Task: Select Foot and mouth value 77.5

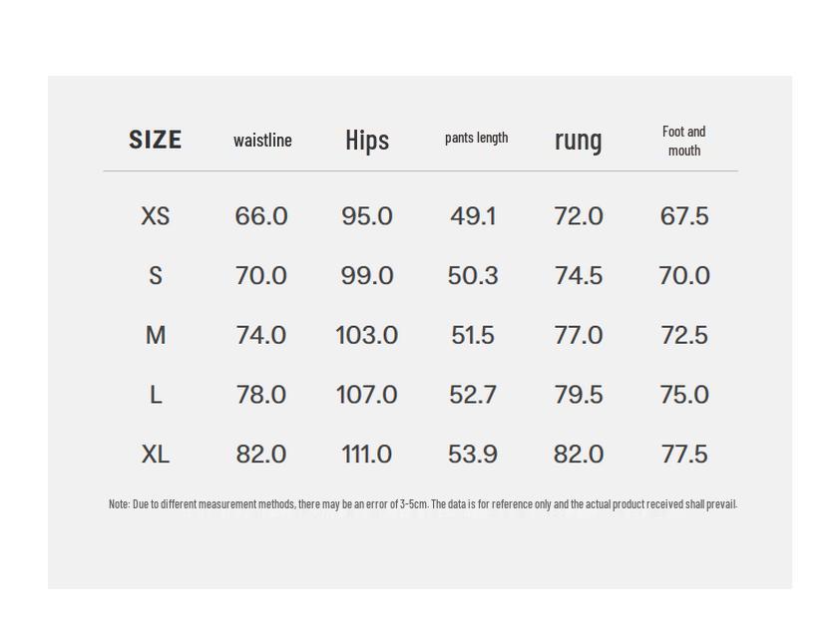Action: (x=684, y=455)
